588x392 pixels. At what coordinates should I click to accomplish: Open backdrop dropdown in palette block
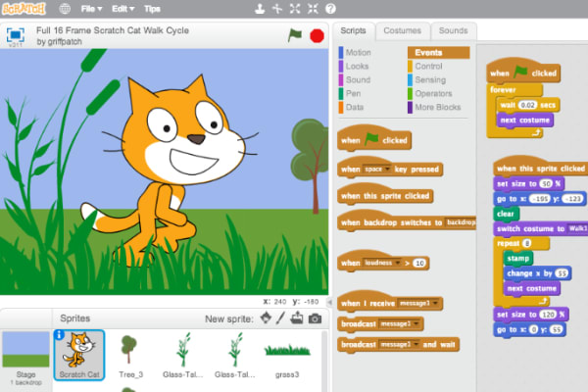461,222
